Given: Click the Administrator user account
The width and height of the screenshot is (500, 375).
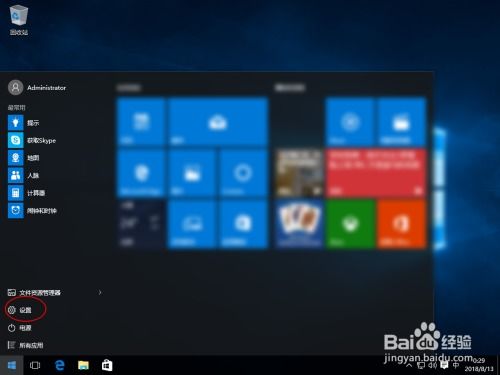Looking at the screenshot, I should pyautogui.click(x=37, y=88).
